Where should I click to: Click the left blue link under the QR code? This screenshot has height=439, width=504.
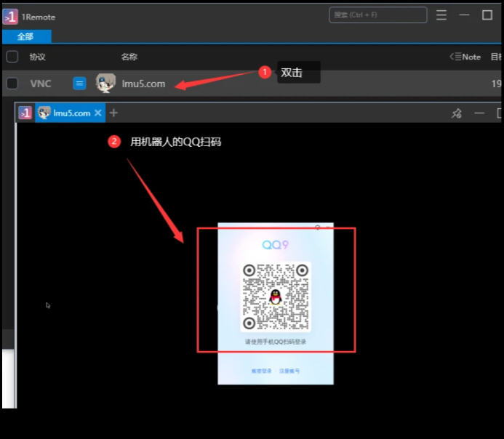[261, 371]
